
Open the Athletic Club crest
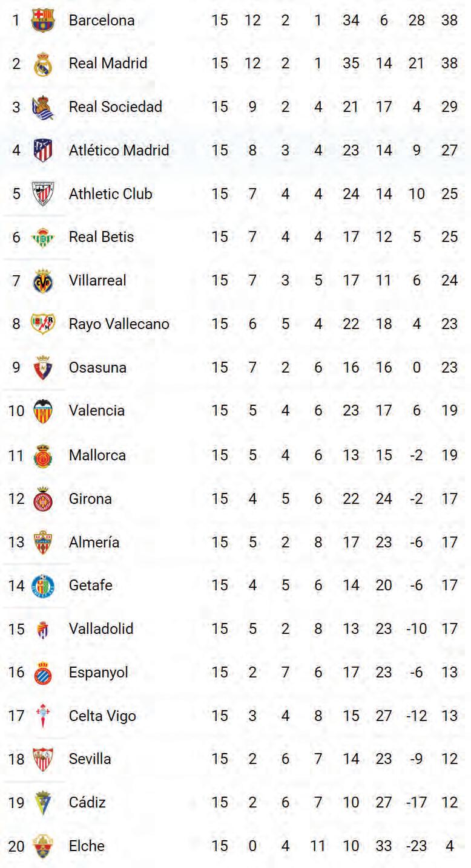pyautogui.click(x=42, y=194)
